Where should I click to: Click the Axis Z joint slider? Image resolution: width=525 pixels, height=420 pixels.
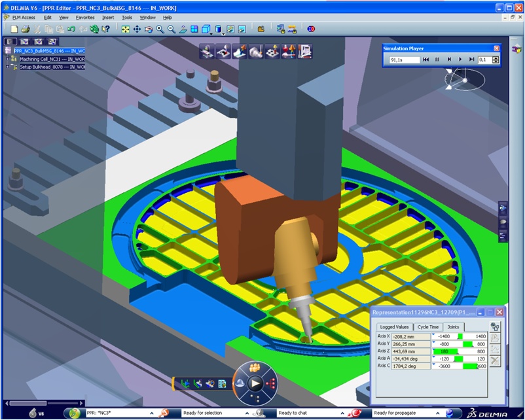tap(459, 351)
